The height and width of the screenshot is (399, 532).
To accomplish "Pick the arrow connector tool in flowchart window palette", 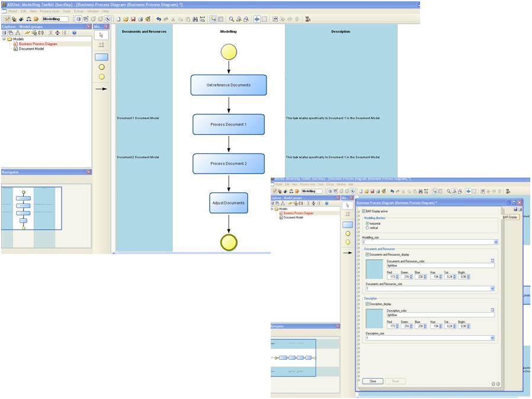I will 101,89.
